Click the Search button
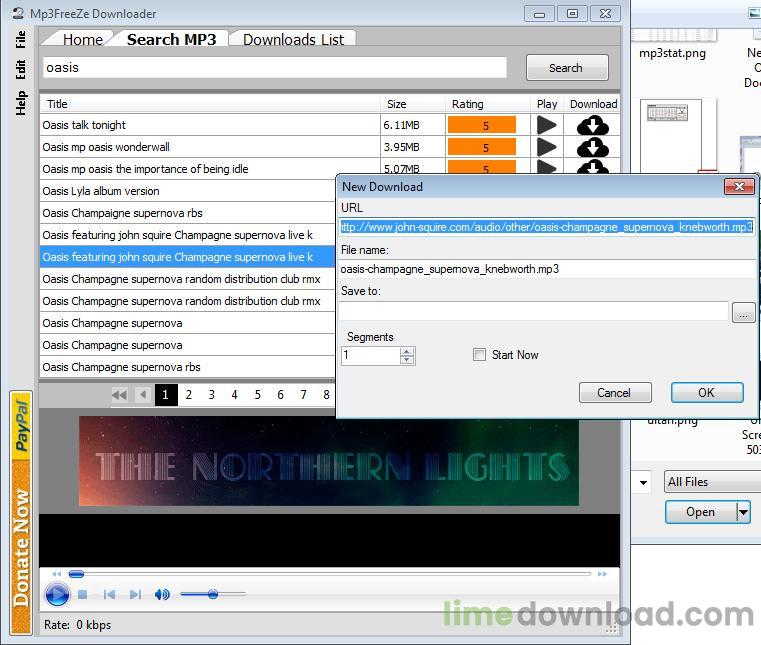 coord(566,67)
